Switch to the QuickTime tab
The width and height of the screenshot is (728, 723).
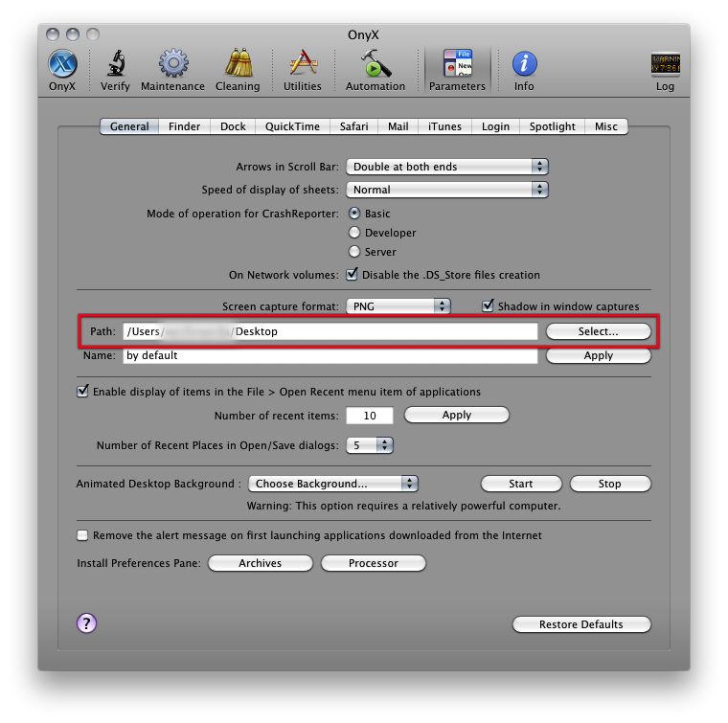click(292, 126)
